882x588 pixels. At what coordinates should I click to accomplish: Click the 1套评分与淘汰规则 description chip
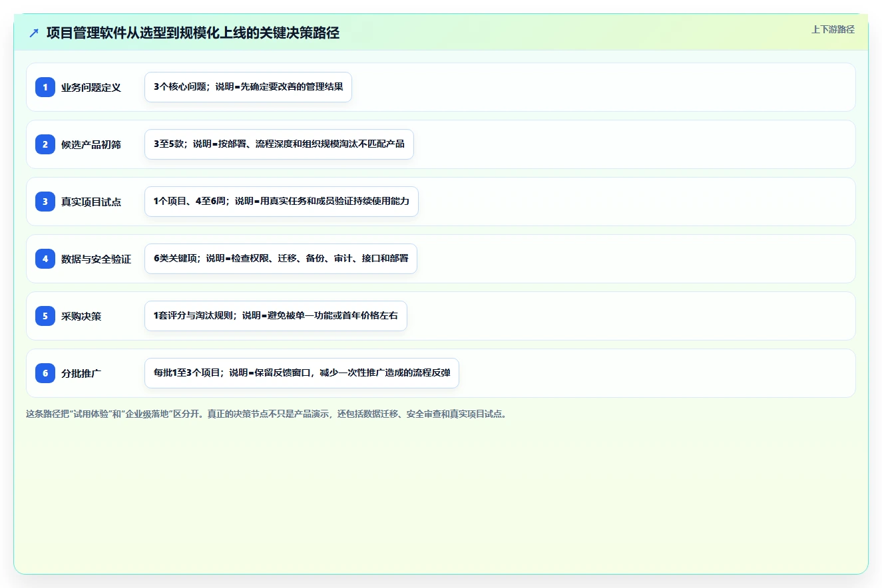[x=276, y=316]
